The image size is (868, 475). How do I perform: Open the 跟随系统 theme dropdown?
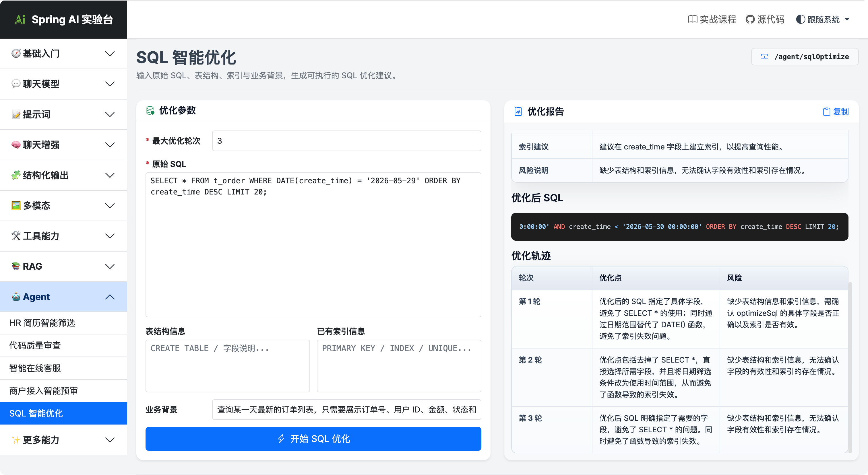pos(823,19)
